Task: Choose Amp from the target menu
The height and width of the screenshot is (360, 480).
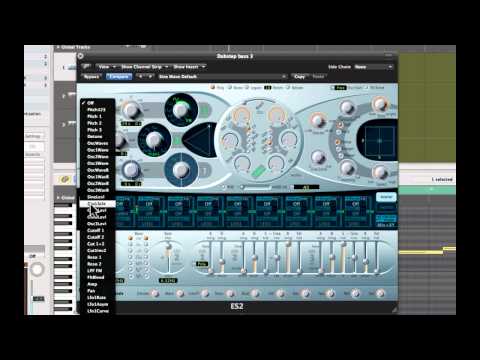Action: tap(97, 284)
